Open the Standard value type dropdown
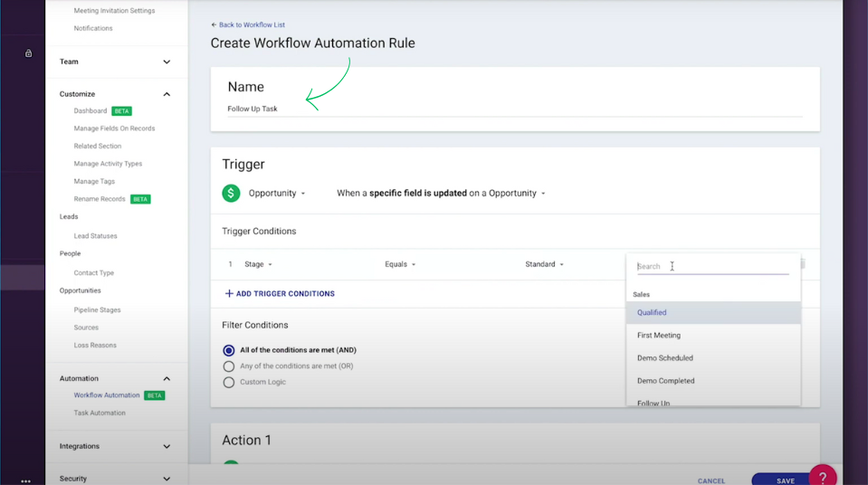 coord(544,264)
